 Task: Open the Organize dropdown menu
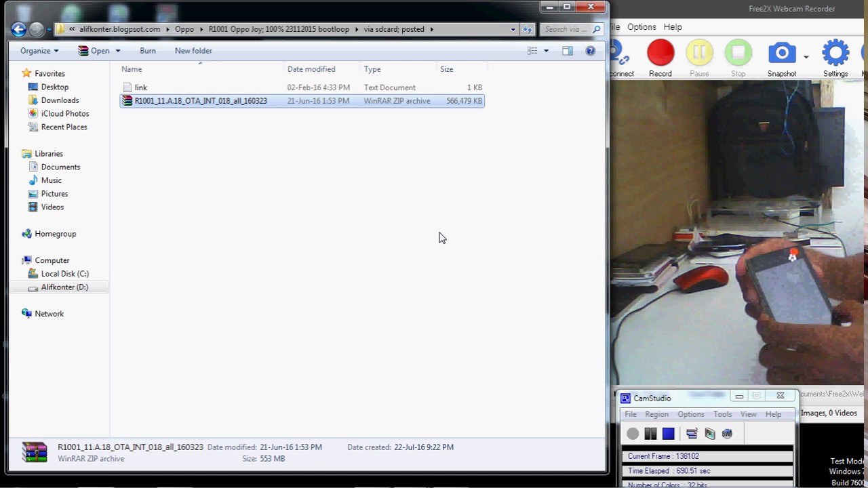pyautogui.click(x=39, y=51)
